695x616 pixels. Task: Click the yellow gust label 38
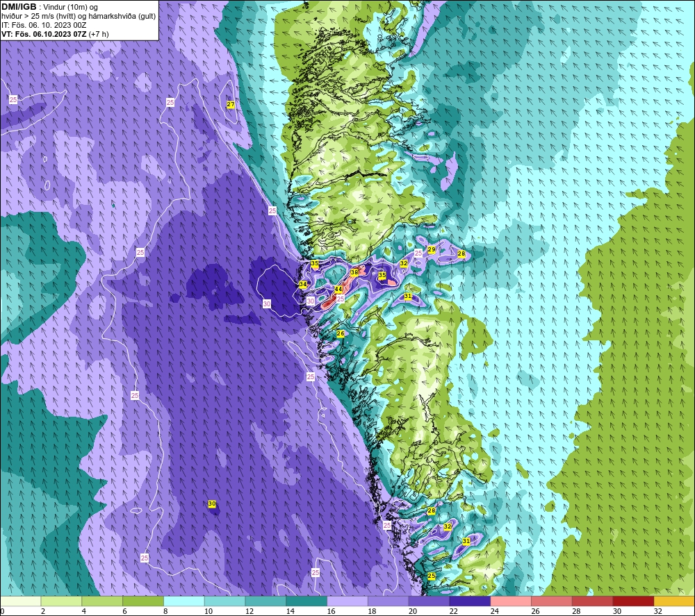354,272
